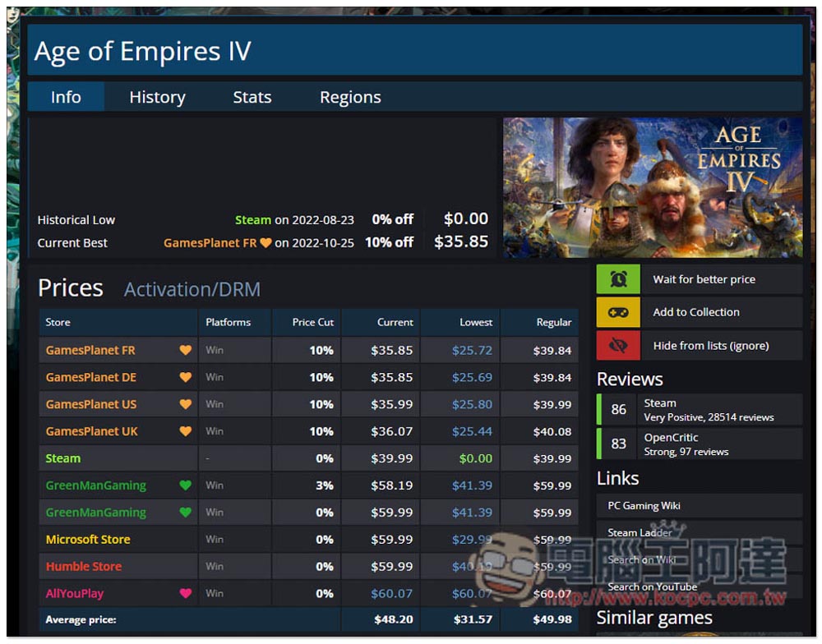Click green $0.00 lowest price in Steam row

pyautogui.click(x=475, y=458)
